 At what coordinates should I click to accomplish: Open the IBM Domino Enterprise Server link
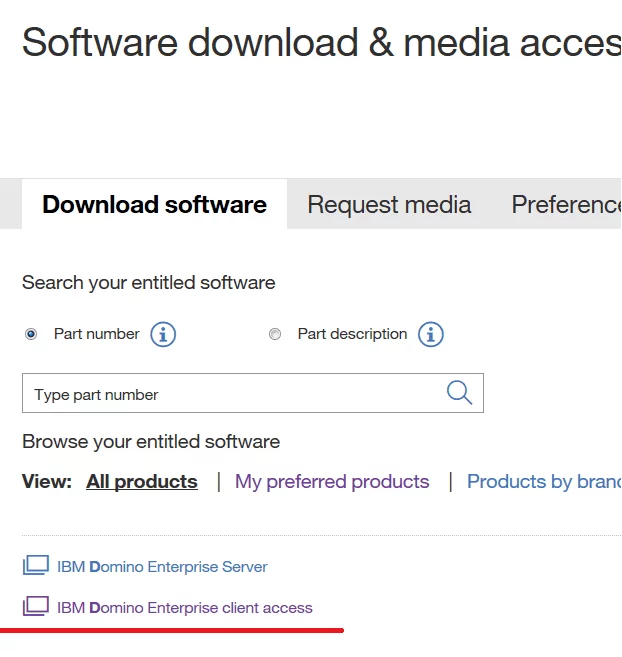pos(162,567)
